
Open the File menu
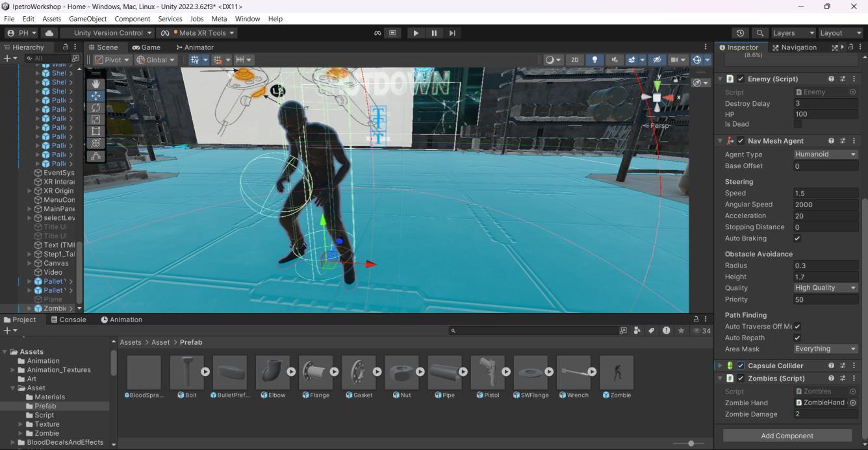click(9, 19)
